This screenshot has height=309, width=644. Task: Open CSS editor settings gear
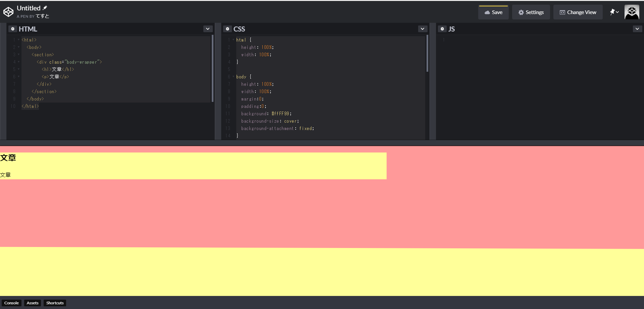pyautogui.click(x=228, y=29)
